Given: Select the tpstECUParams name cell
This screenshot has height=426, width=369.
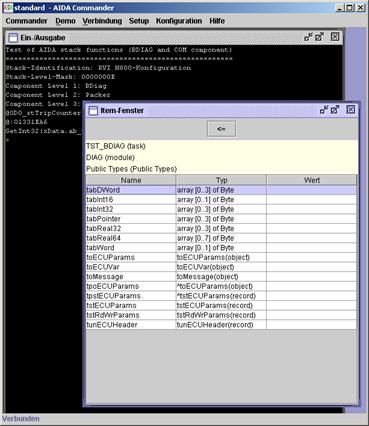Looking at the screenshot, I should (131, 296).
